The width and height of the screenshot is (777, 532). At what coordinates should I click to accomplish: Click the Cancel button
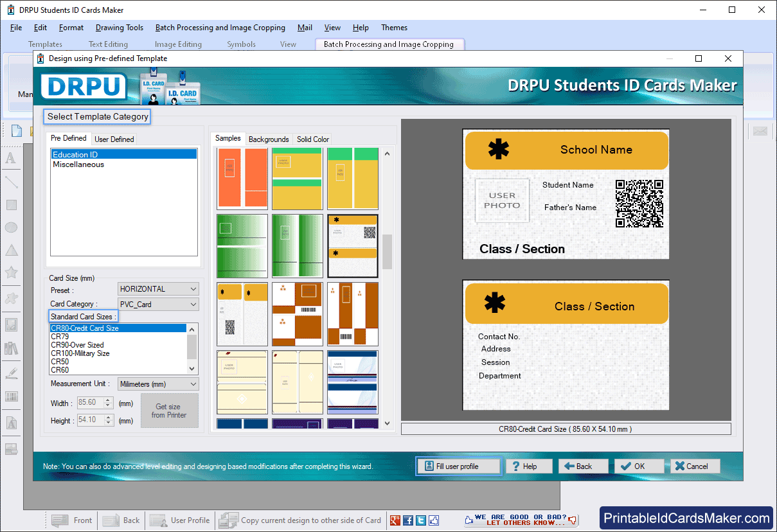[x=695, y=466]
